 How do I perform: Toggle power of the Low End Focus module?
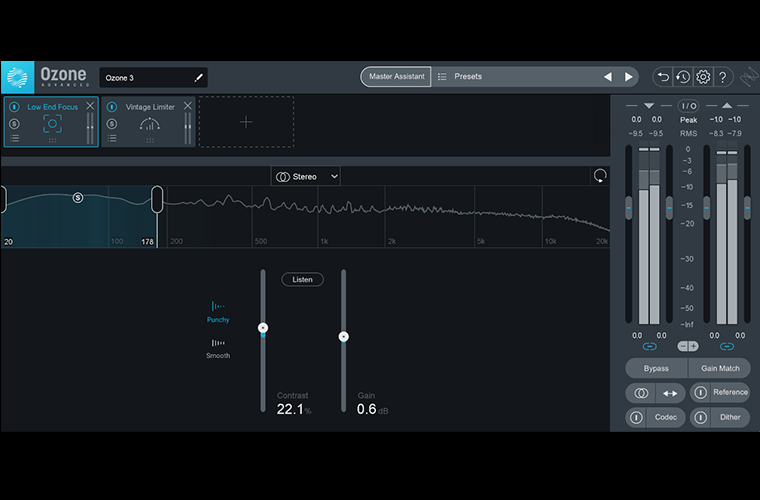click(14, 107)
